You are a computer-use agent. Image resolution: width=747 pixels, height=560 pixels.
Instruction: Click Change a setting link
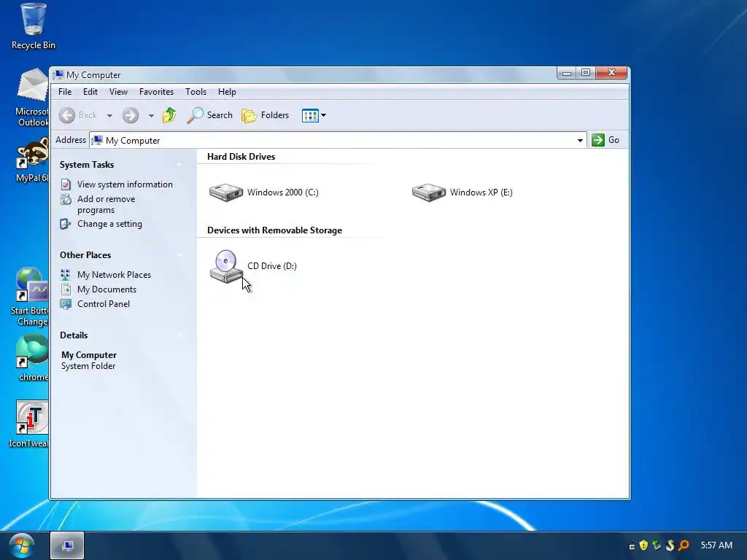tap(109, 224)
